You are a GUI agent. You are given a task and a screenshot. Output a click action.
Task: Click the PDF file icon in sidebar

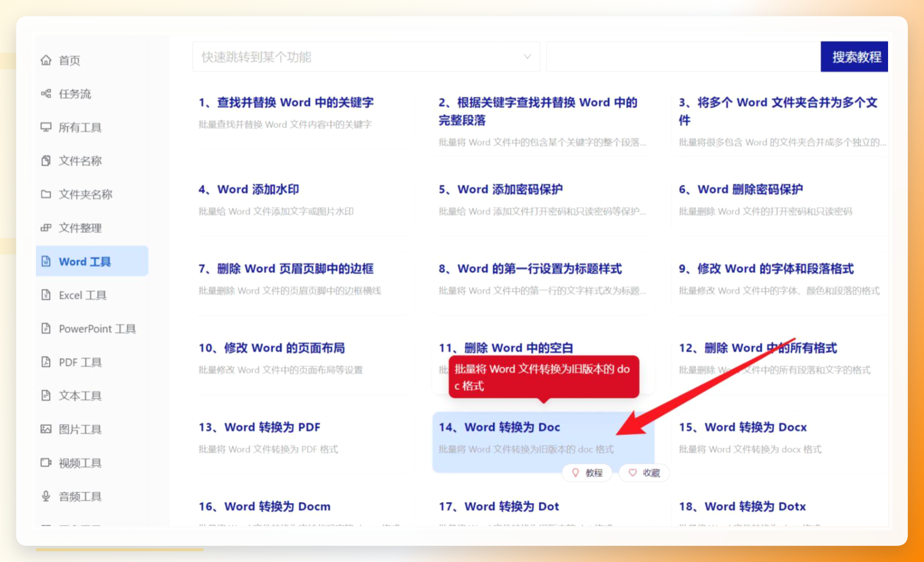pyautogui.click(x=46, y=362)
